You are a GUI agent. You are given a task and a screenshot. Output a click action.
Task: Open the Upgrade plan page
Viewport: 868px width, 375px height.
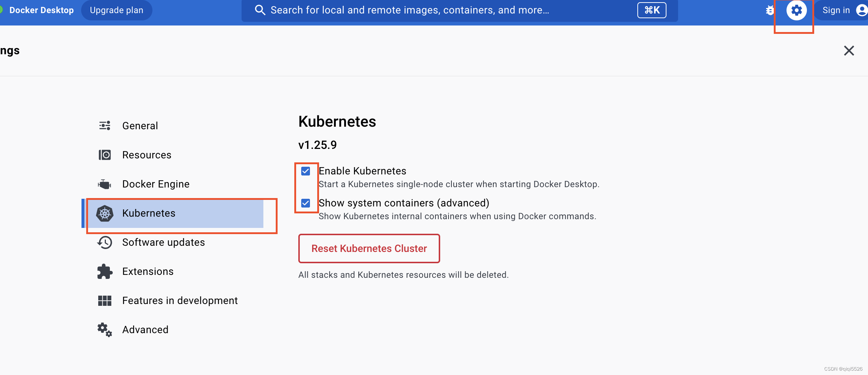[116, 10]
